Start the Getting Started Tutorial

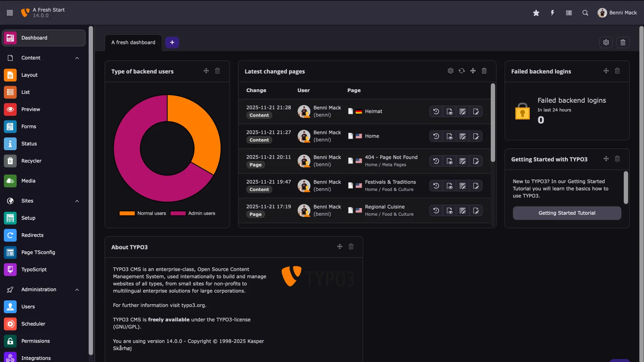point(566,213)
